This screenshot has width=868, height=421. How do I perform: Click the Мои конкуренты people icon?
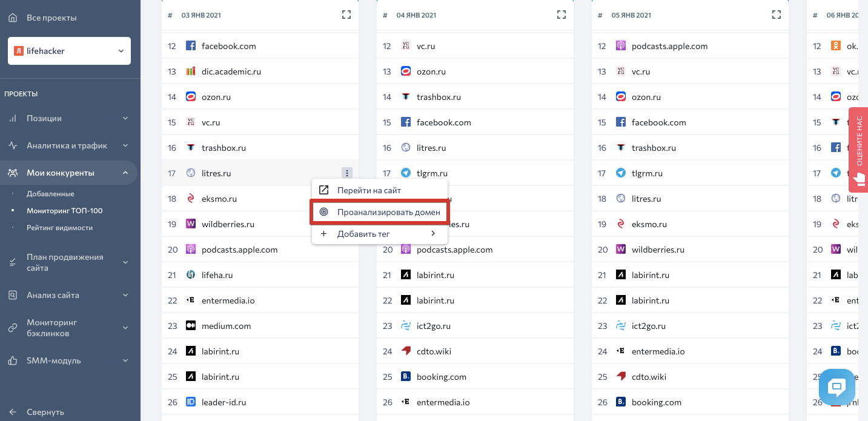(x=13, y=173)
